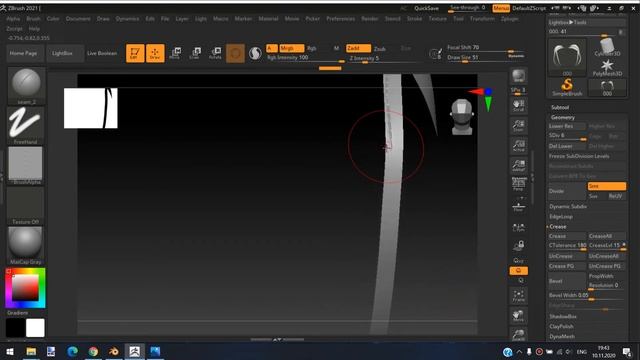
Task: Open the Brush menu
Action: click(33, 19)
